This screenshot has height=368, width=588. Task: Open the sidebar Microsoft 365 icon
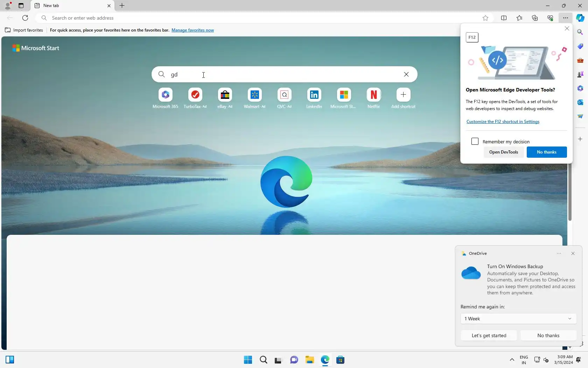[x=580, y=88]
